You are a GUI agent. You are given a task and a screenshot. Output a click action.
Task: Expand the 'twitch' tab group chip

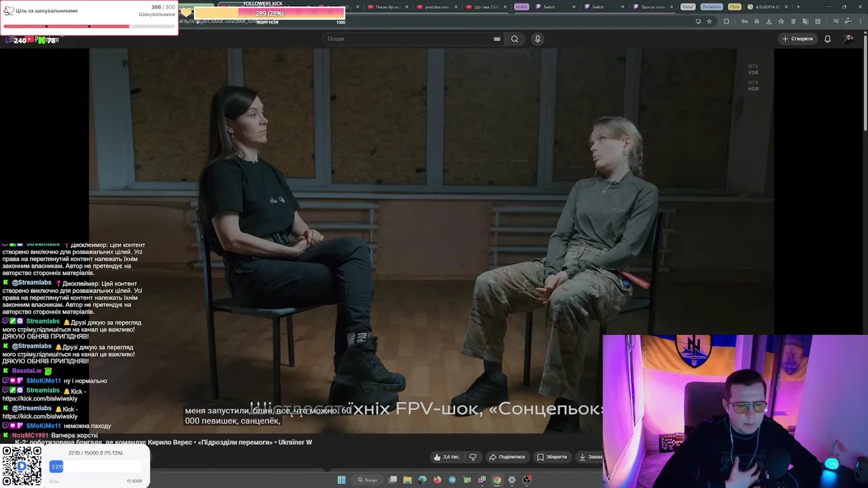521,7
